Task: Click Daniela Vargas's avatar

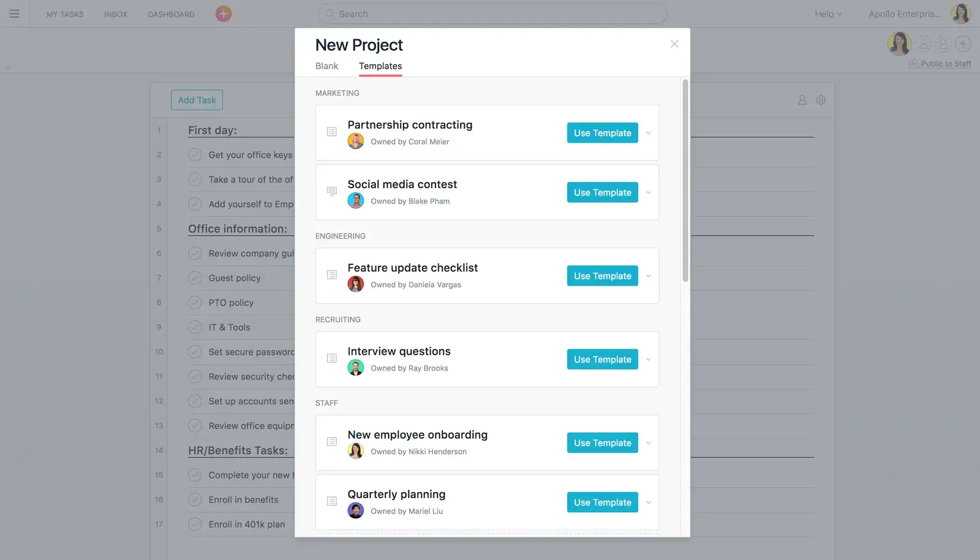Action: (356, 284)
